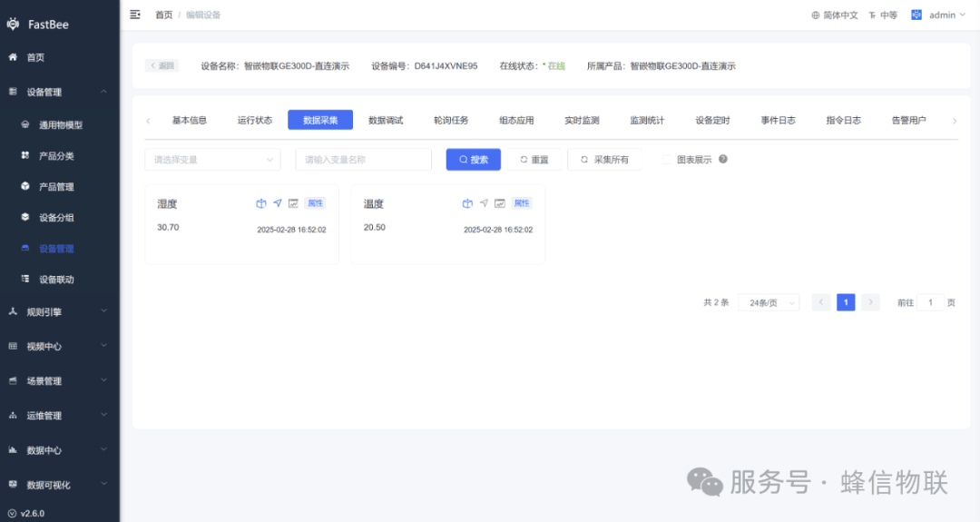Open the 首页 home icon in sidebar

(x=13, y=57)
